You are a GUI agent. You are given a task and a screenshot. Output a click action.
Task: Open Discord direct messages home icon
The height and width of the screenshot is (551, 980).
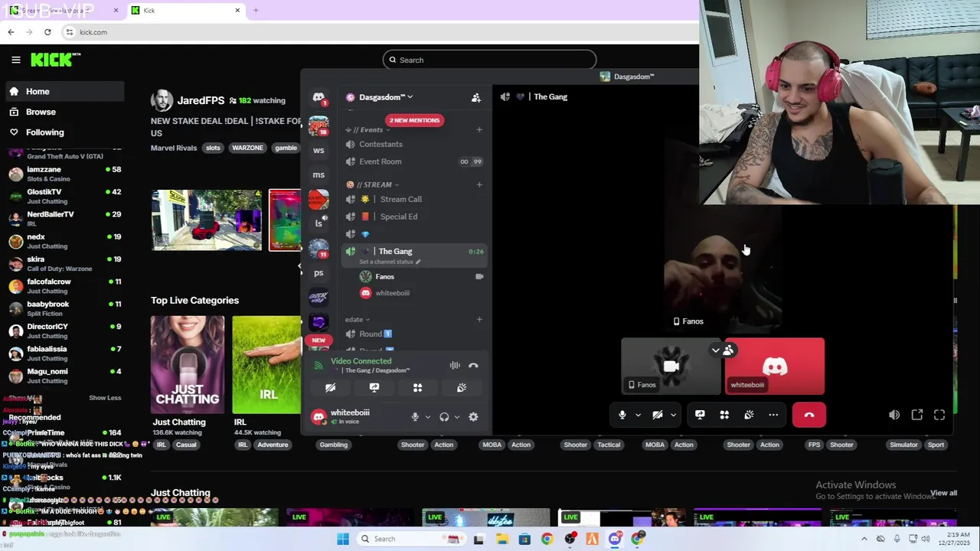tap(318, 97)
